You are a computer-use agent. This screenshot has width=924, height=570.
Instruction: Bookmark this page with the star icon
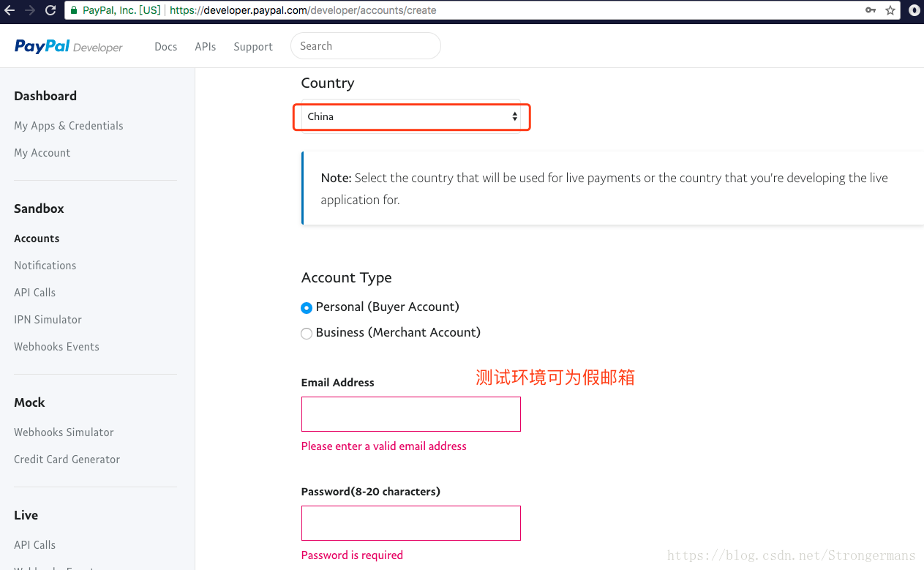pyautogui.click(x=890, y=10)
